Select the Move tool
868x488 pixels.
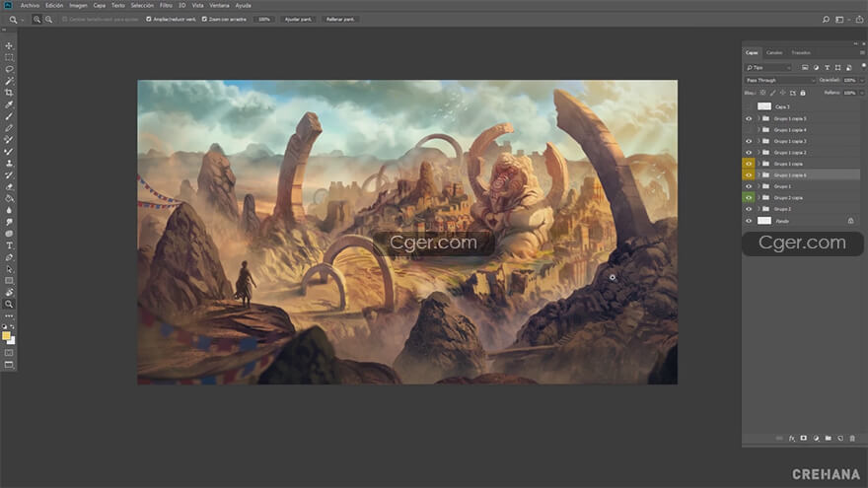pos(9,46)
